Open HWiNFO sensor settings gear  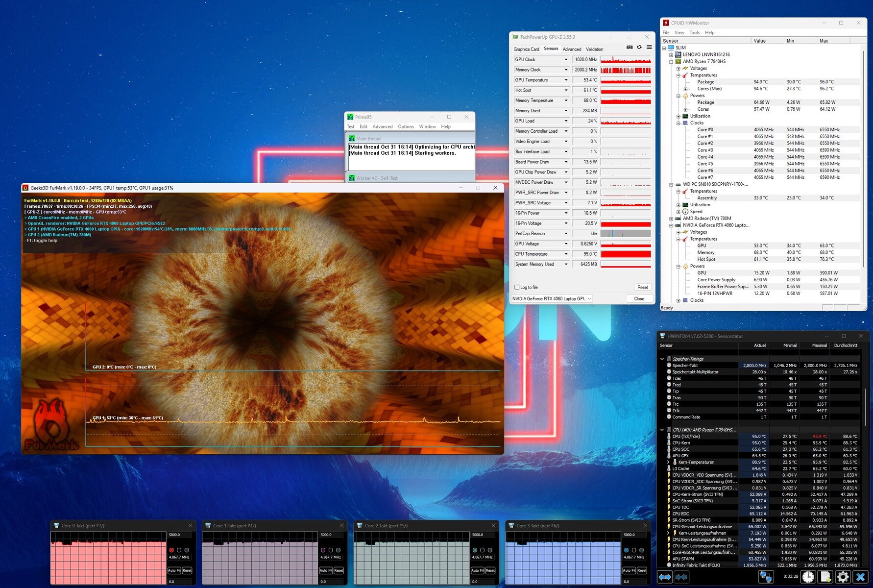[843, 577]
